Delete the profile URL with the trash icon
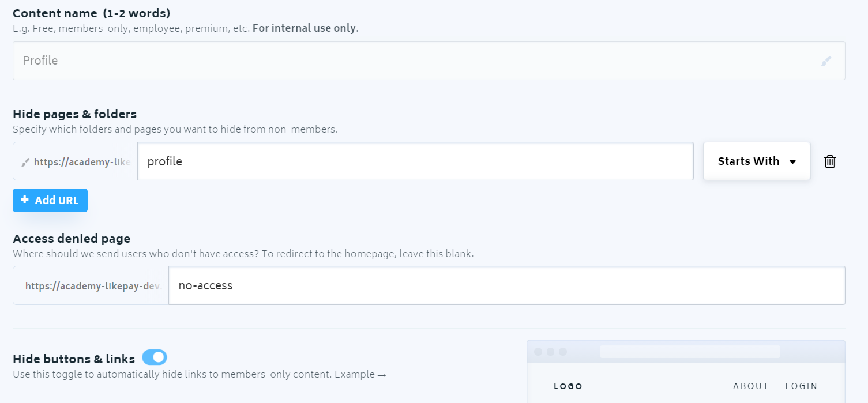The image size is (868, 403). [830, 161]
